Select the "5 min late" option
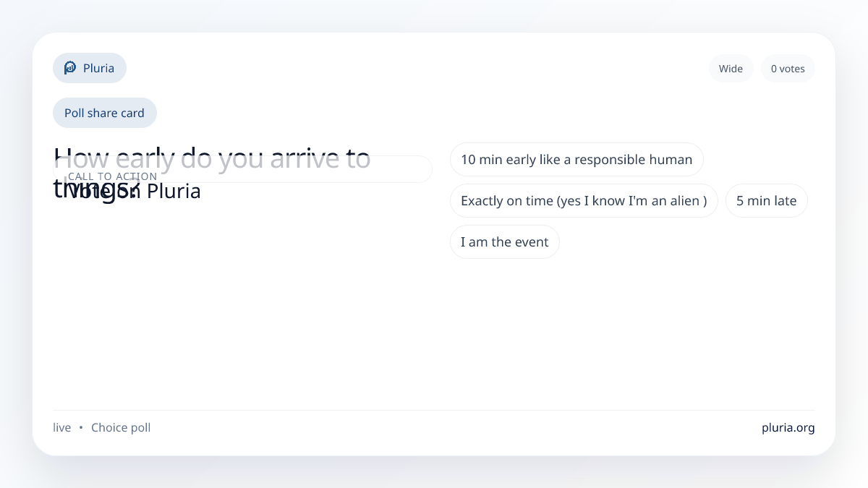This screenshot has height=488, width=868. (x=766, y=201)
